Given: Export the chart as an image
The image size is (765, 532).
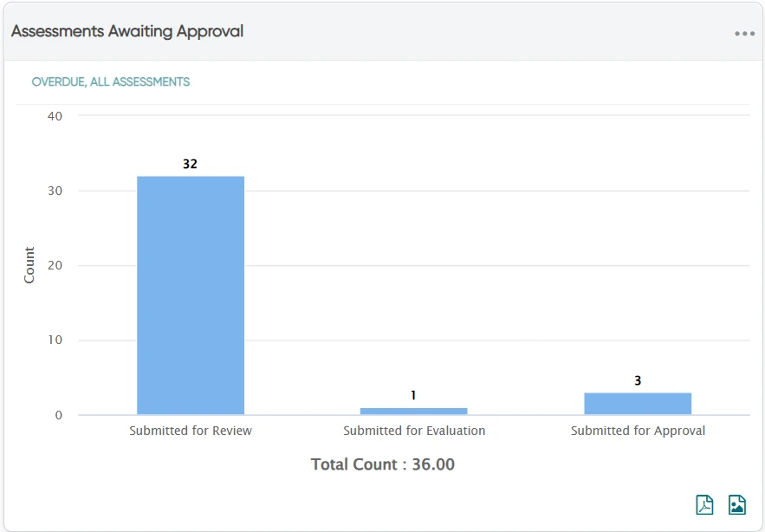Looking at the screenshot, I should (x=737, y=504).
